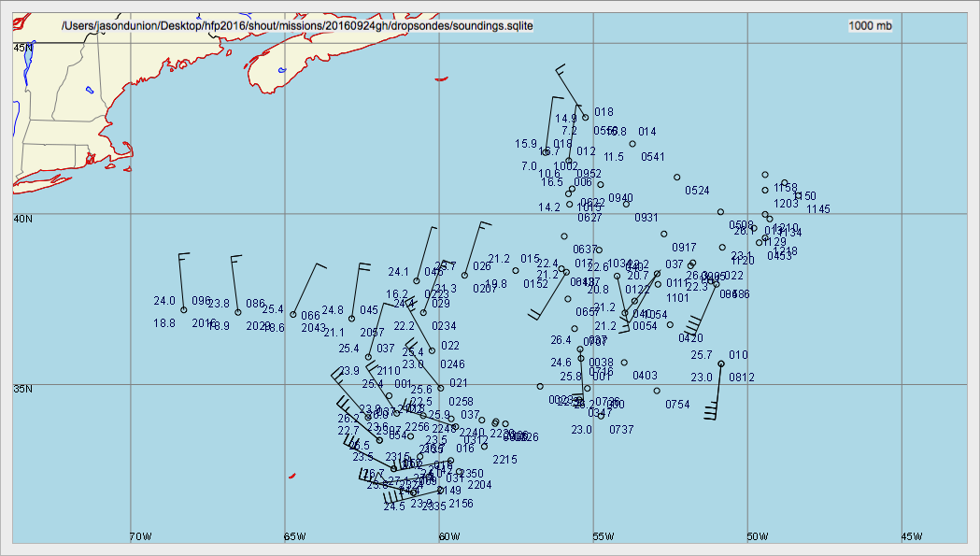Select the 0207 time label
This screenshot has width=980, height=556.
point(485,289)
